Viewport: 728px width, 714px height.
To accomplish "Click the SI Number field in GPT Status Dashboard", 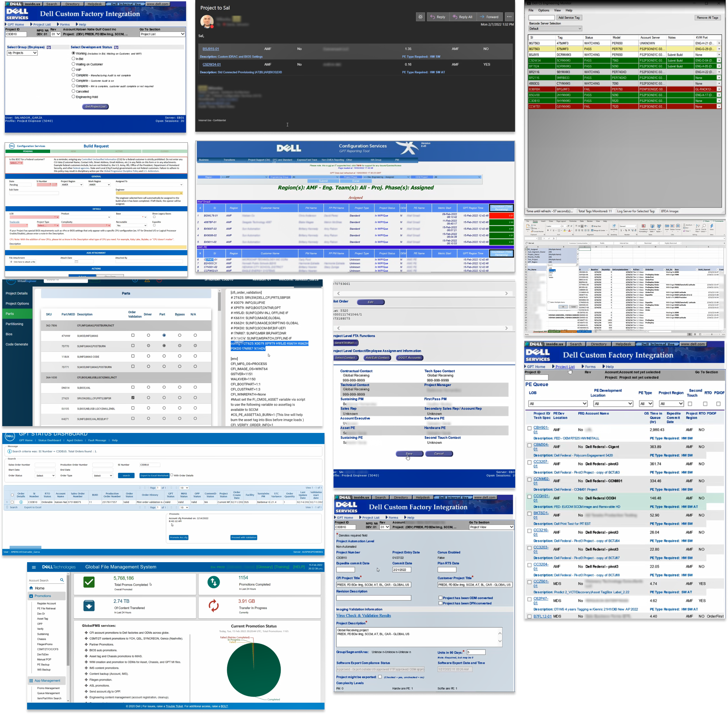I will pos(149,465).
